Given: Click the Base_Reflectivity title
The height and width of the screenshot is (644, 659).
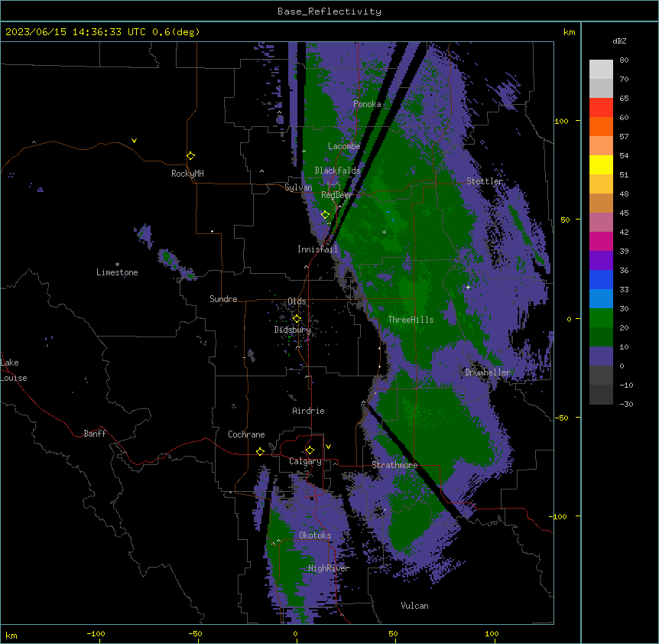Looking at the screenshot, I should 329,11.
